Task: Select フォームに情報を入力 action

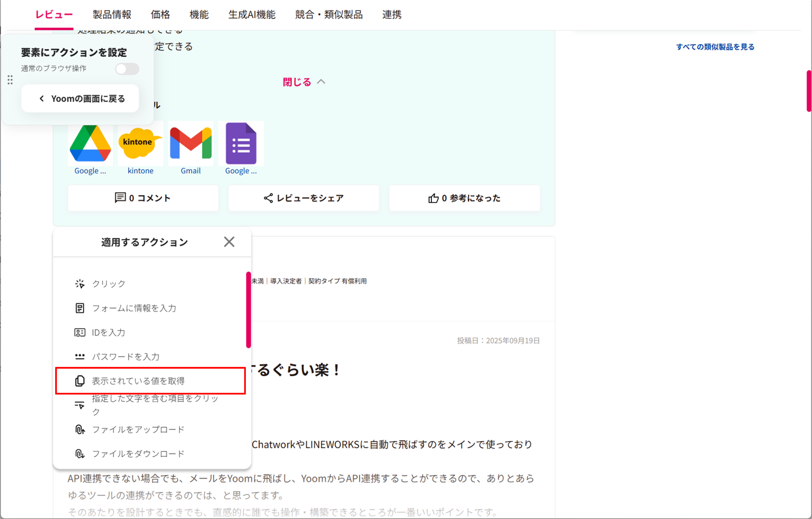Action: click(134, 308)
